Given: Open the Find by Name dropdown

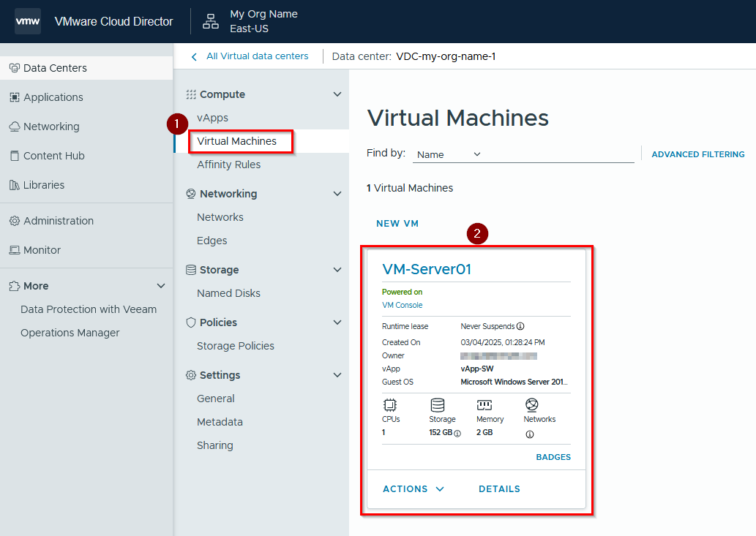Looking at the screenshot, I should click(449, 154).
